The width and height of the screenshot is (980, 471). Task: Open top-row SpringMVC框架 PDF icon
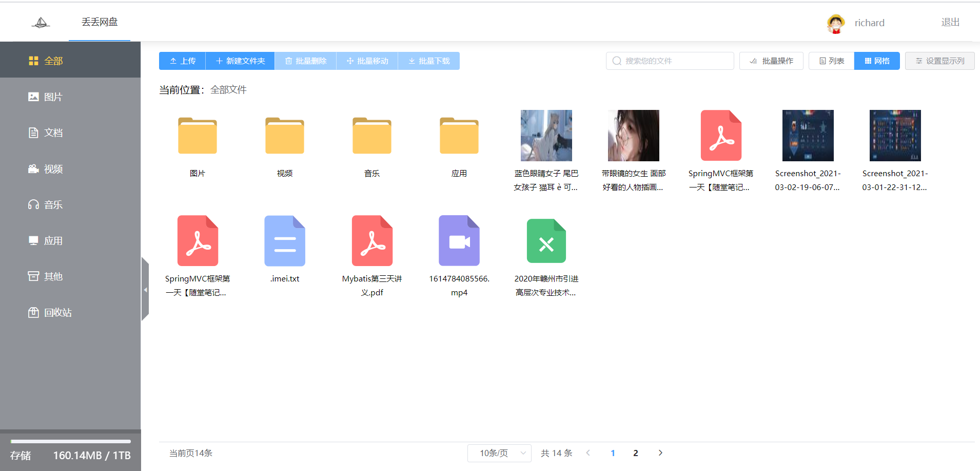721,136
